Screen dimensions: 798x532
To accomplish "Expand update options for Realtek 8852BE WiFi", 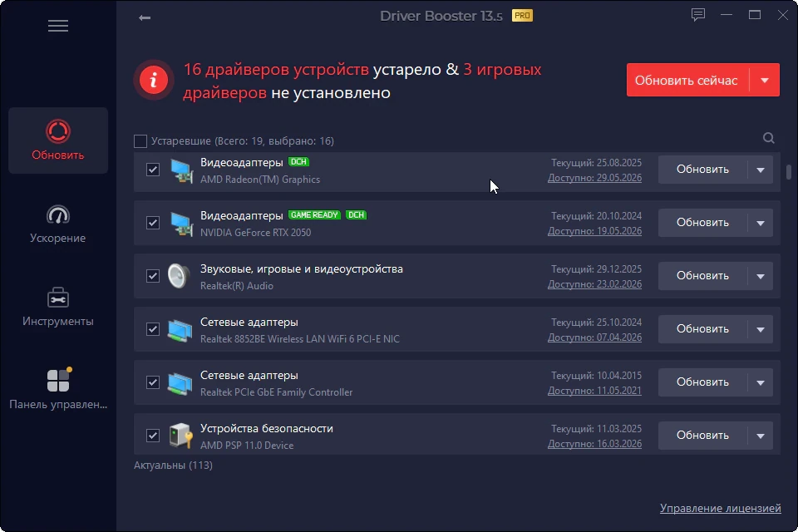I will pyautogui.click(x=761, y=329).
